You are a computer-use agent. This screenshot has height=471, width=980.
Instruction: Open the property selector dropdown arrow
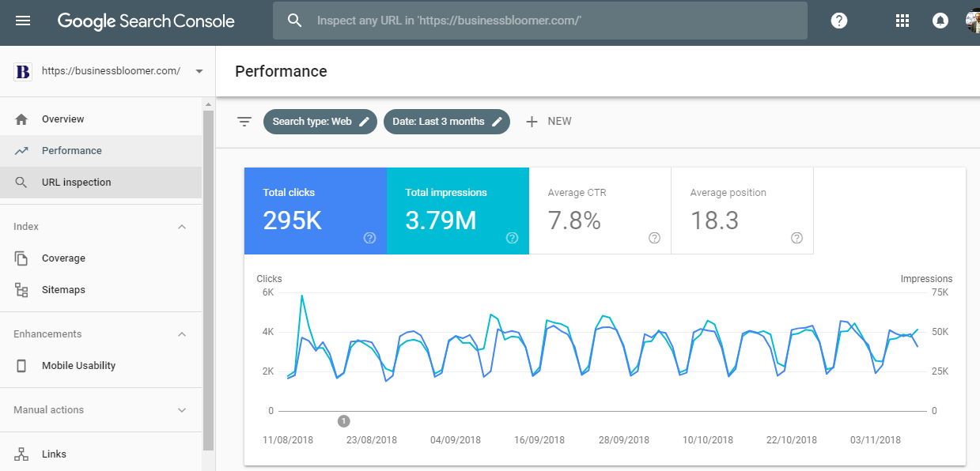(199, 71)
